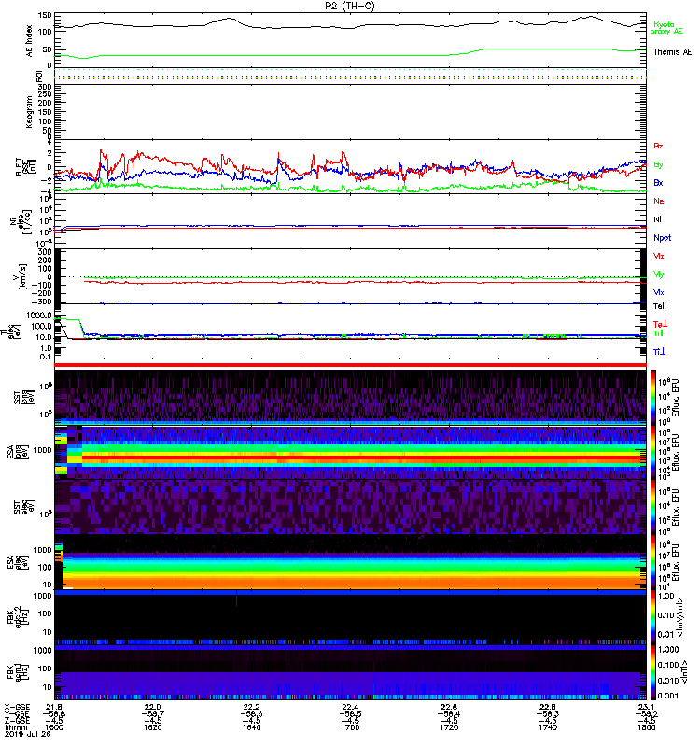
Task: Select the blue Npot legend label
Action: coord(662,238)
